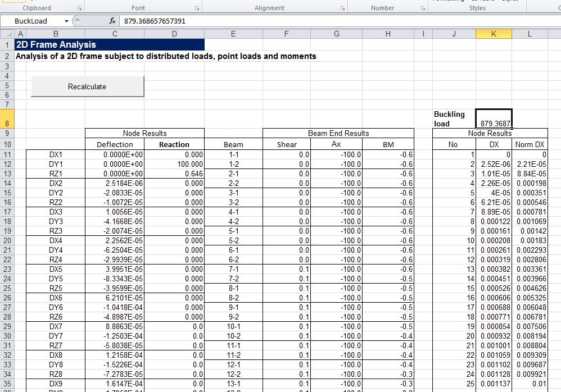561x392 pixels.
Task: Select column C header
Action: coord(115,34)
